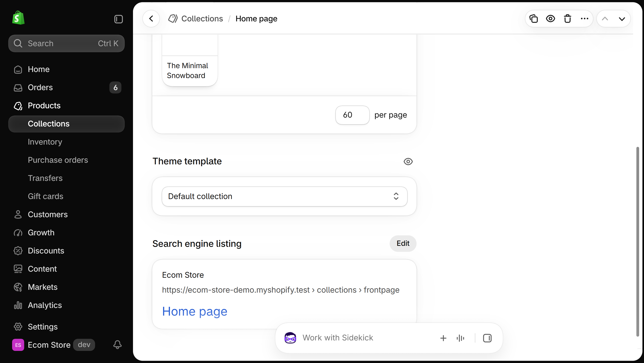Click the Discounts badge icon
The height and width of the screenshot is (363, 644).
coord(18,251)
